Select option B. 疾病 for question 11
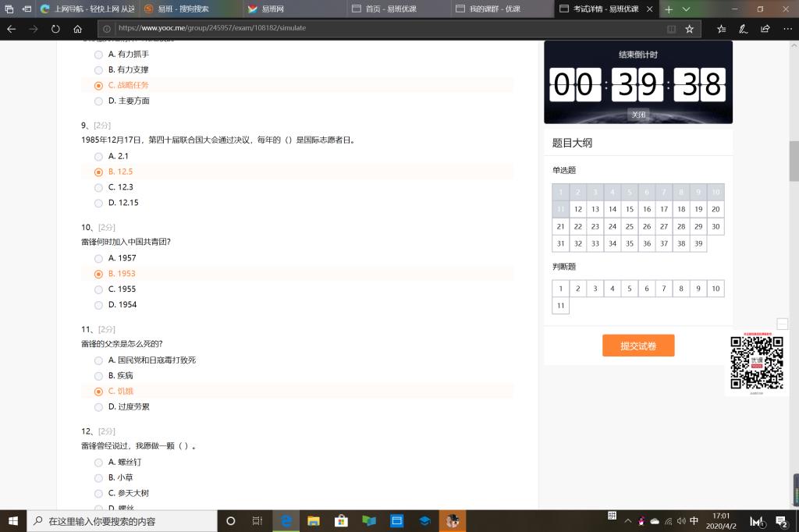Image resolution: width=799 pixels, height=532 pixels. pos(98,376)
